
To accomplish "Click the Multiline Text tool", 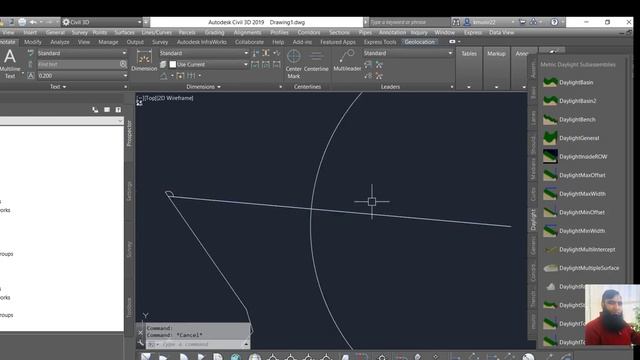I will tap(10, 64).
